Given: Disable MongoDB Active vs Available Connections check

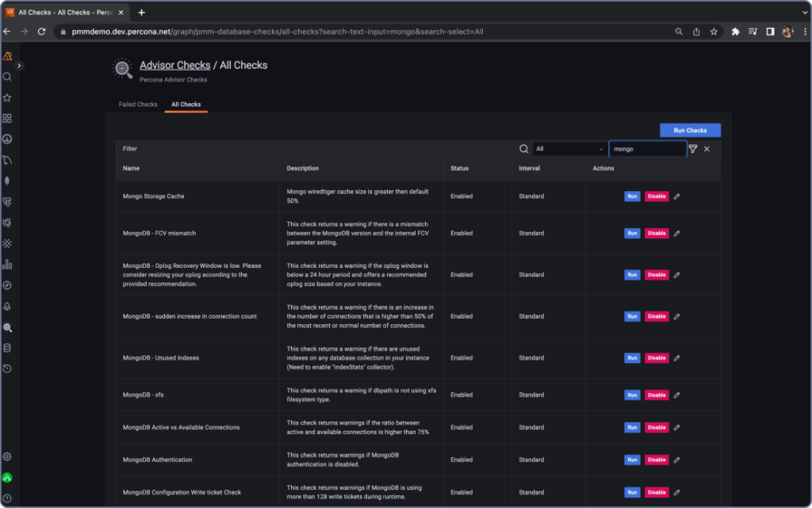Looking at the screenshot, I should tap(656, 427).
